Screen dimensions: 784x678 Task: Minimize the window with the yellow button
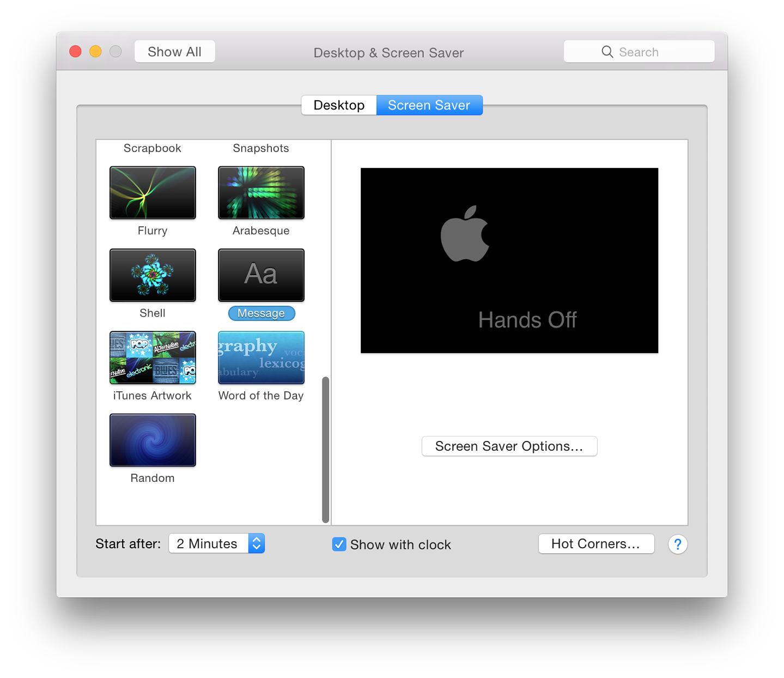(x=95, y=51)
